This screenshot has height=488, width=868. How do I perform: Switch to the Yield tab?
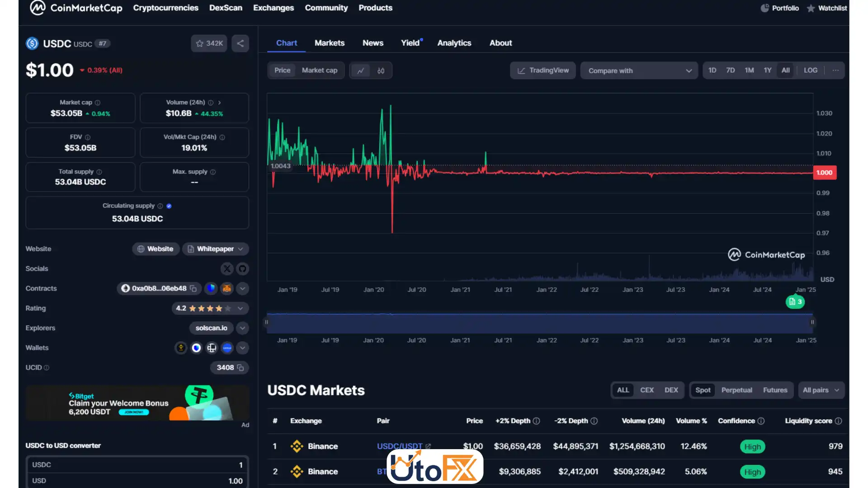point(411,43)
